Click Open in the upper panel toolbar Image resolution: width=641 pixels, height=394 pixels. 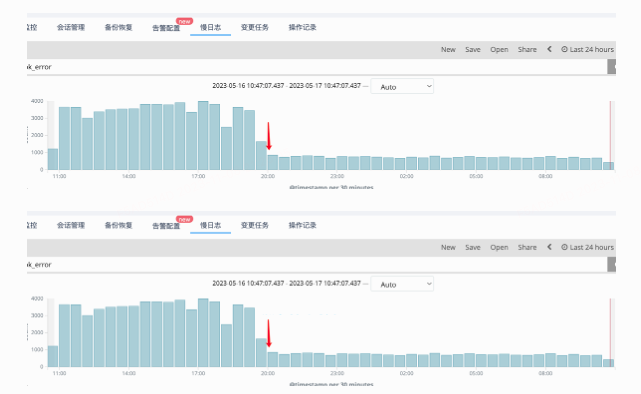tap(499, 49)
